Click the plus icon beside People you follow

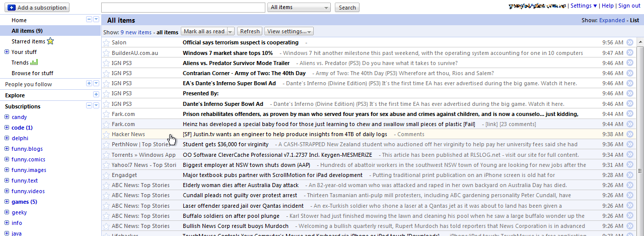click(x=89, y=84)
